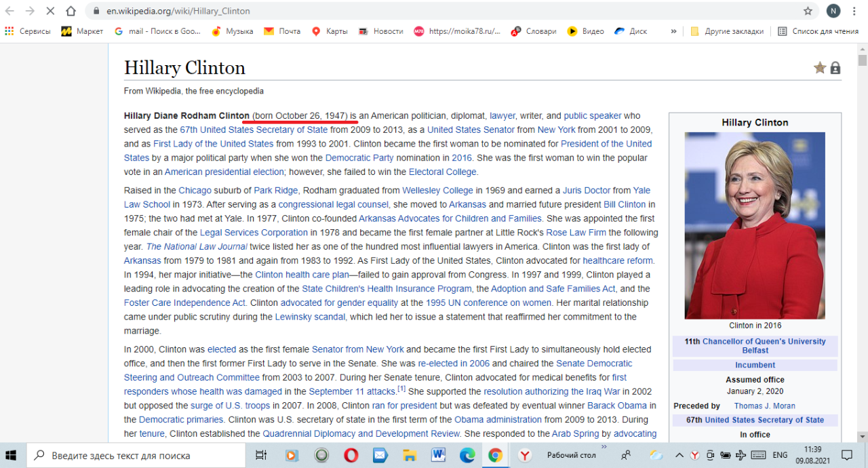This screenshot has width=868, height=468.
Task: Open '67th United States Secretary of State' link in intro
Action: click(x=254, y=130)
